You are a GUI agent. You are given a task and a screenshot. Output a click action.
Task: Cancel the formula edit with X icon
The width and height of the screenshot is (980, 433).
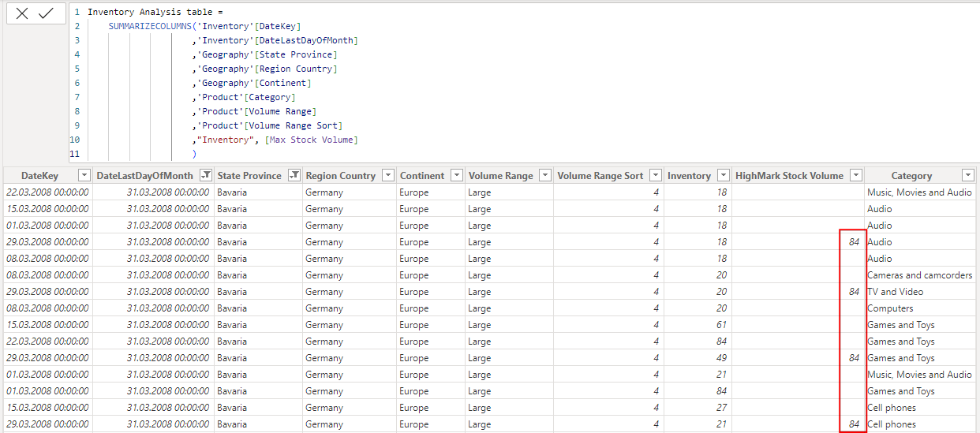[22, 13]
